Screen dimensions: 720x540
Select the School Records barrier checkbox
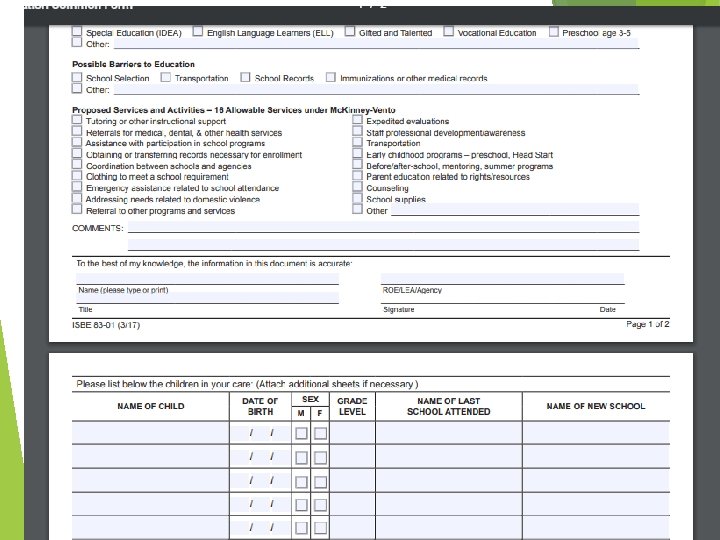coord(246,77)
